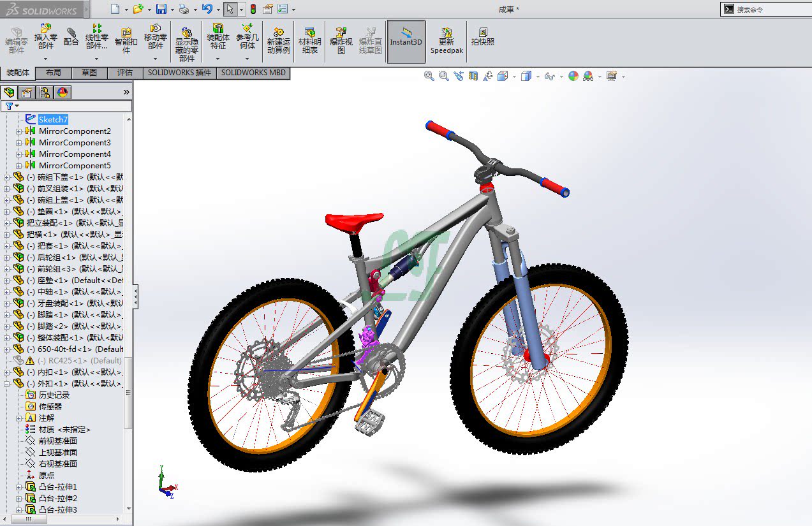Open the Save icon dropdown arrow

pos(172,10)
